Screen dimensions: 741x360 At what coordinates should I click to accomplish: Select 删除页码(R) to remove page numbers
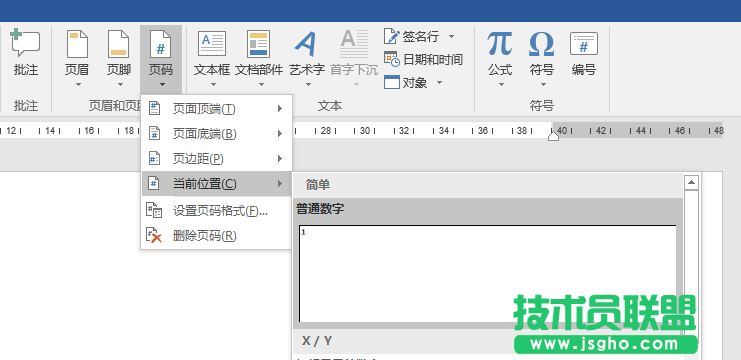pyautogui.click(x=216, y=235)
